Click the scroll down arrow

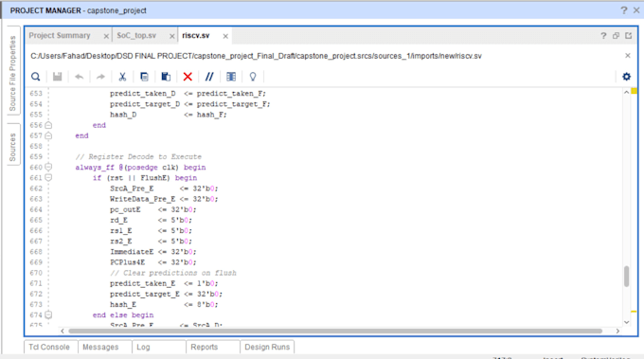pos(626,322)
